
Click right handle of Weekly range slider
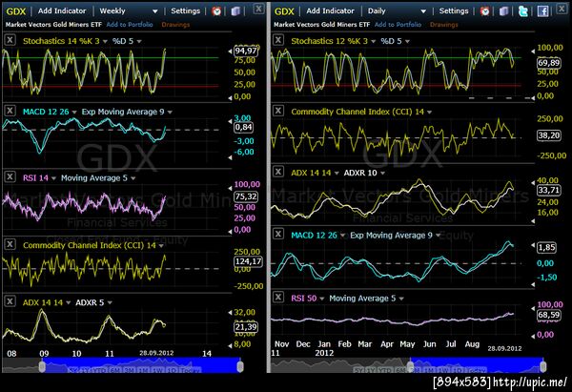coord(240,365)
